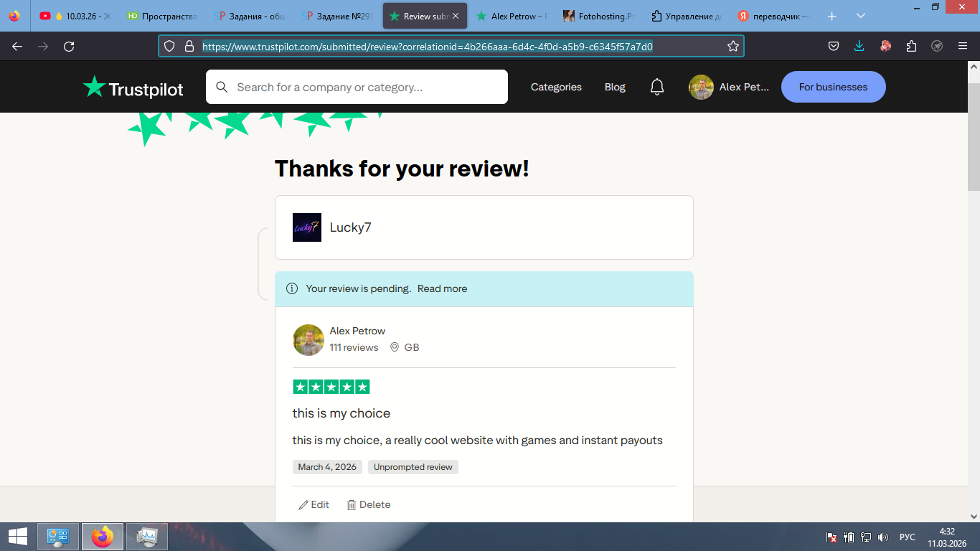Image resolution: width=980 pixels, height=551 pixels.
Task: Click the grey compass extension icon
Action: click(937, 46)
